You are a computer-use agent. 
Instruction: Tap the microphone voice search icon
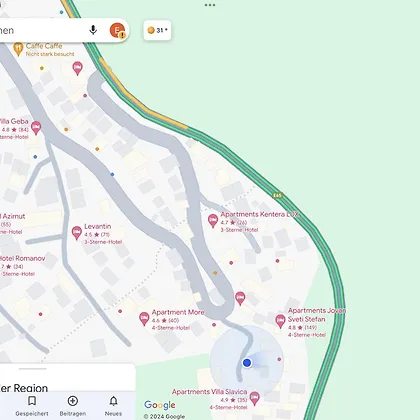[93, 30]
